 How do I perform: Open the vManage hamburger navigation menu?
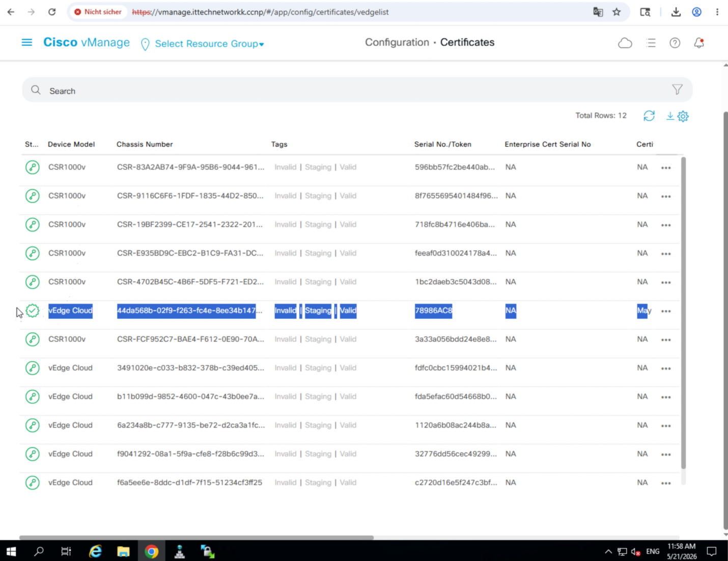(x=27, y=42)
